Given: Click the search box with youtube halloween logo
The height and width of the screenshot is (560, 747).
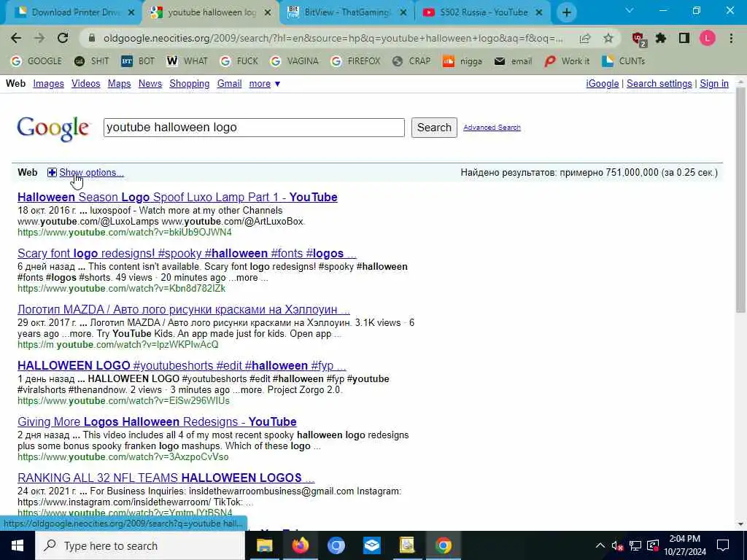Looking at the screenshot, I should pyautogui.click(x=254, y=128).
